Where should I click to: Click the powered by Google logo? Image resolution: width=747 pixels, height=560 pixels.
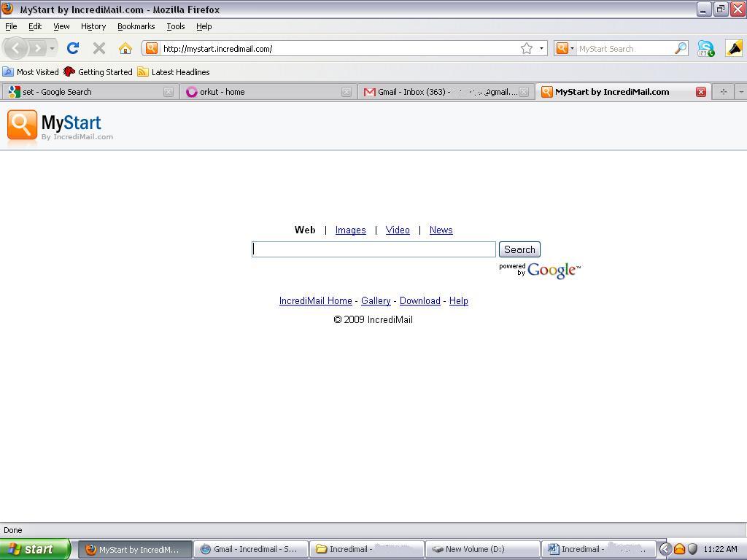540,270
